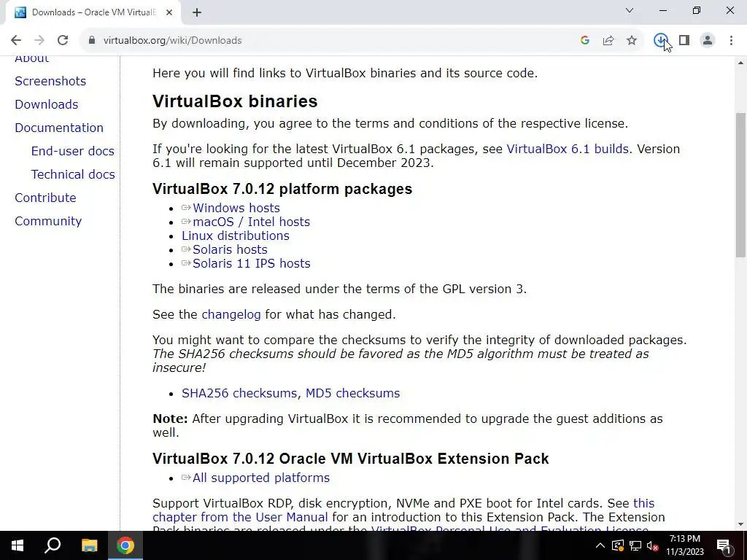Image resolution: width=747 pixels, height=560 pixels.
Task: Toggle the Chrome side panel icon
Action: 684,41
